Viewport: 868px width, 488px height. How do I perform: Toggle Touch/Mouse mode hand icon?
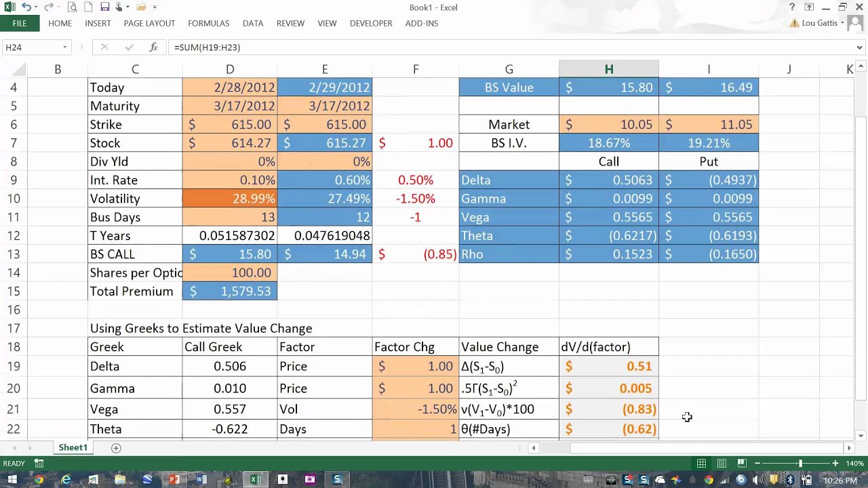[x=119, y=7]
